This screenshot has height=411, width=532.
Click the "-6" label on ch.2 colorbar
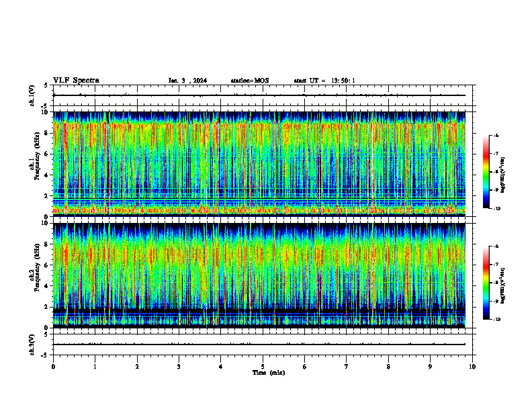coord(496,246)
